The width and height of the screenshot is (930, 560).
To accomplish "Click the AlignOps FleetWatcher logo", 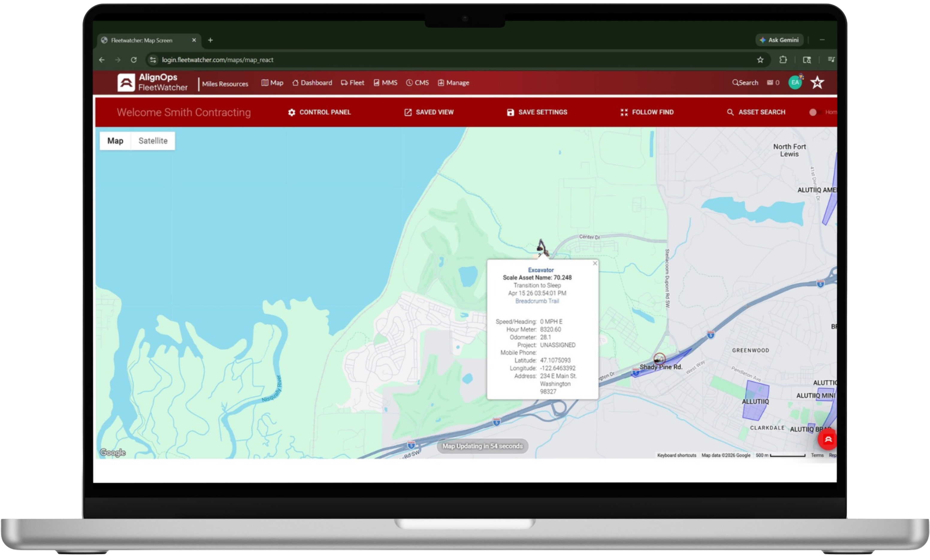I will pyautogui.click(x=152, y=82).
